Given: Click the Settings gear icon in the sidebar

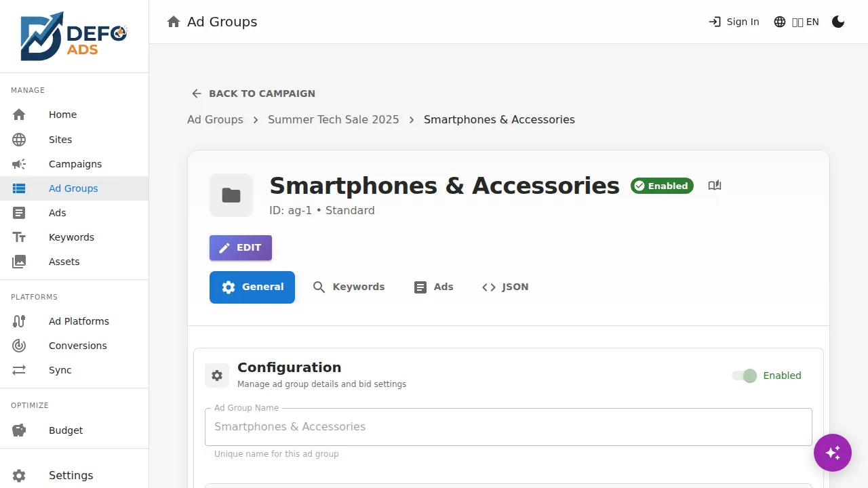Looking at the screenshot, I should click(x=19, y=476).
